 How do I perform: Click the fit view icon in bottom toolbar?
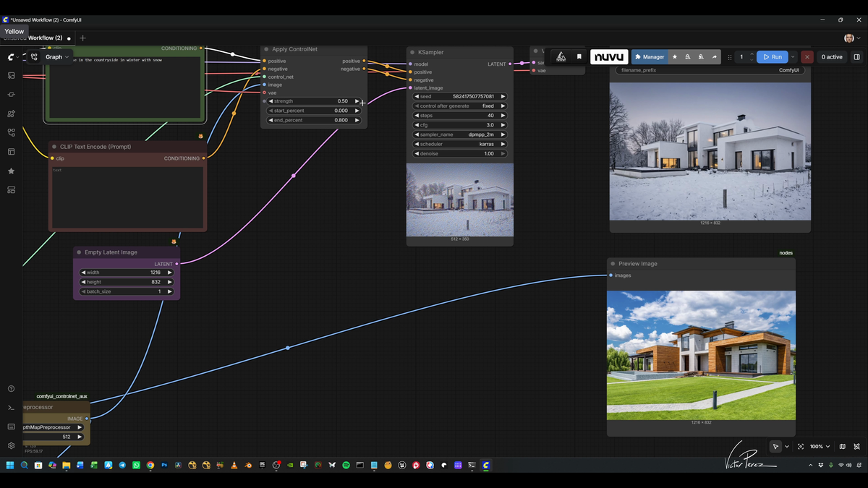[800, 447]
